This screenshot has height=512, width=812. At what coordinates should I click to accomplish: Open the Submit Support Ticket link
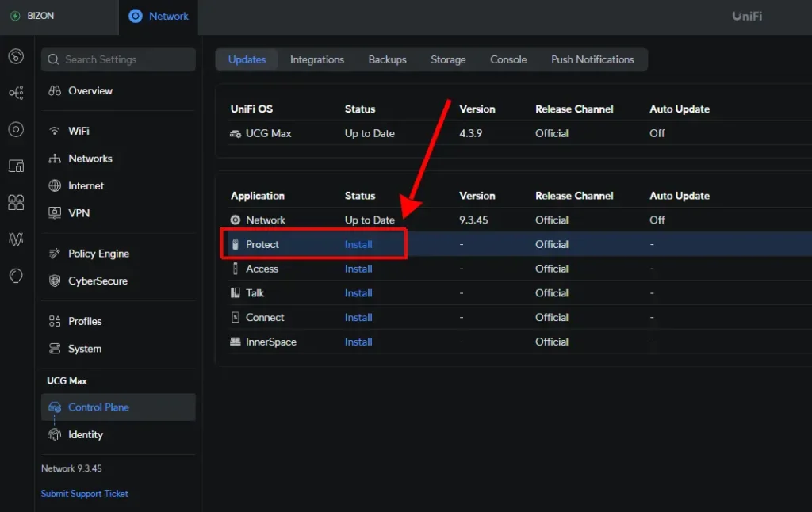84,493
